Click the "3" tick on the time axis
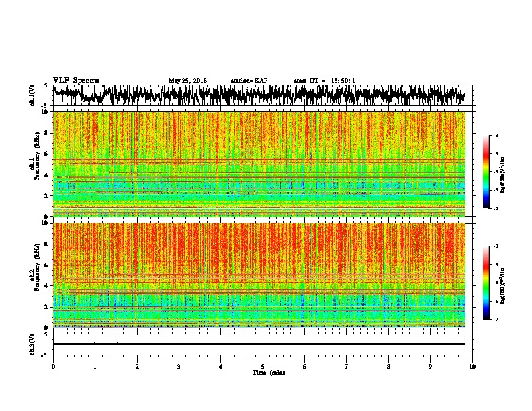Screen dimensions: 532x411 tap(179, 367)
